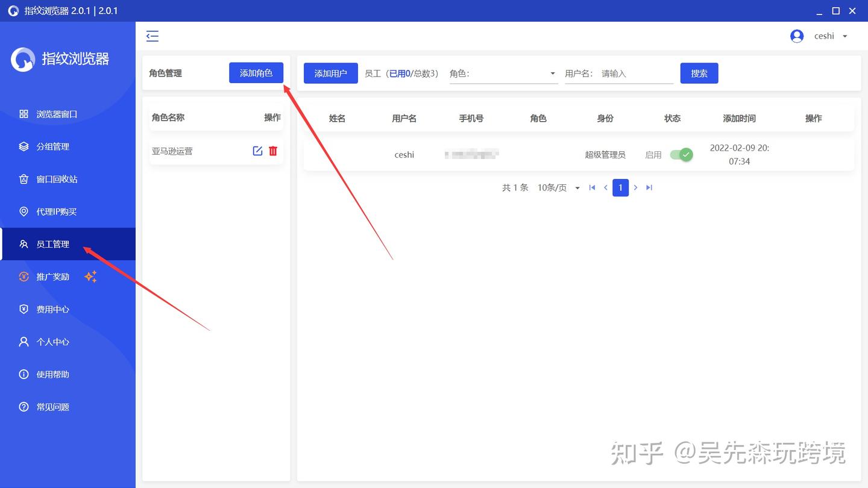Open the 10条/页 page size dropdown
The height and width of the screenshot is (488, 868).
[x=558, y=187]
